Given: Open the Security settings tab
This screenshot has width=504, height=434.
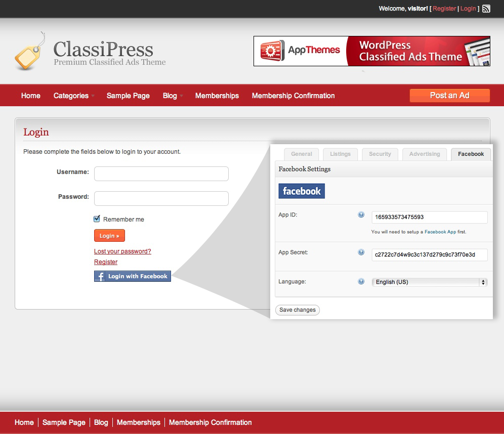Looking at the screenshot, I should point(380,154).
